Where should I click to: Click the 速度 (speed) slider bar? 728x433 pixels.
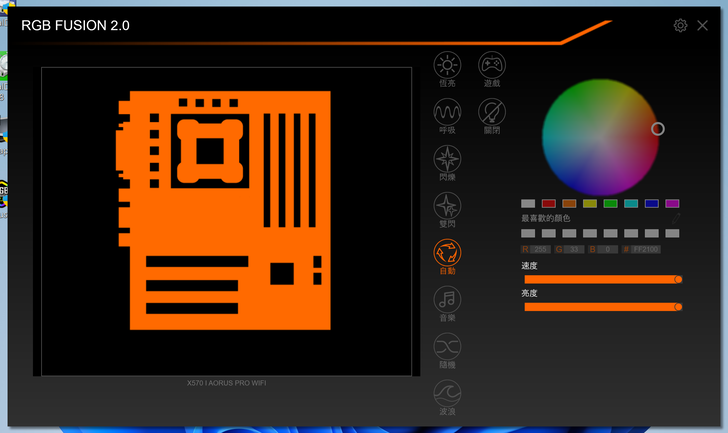point(600,280)
